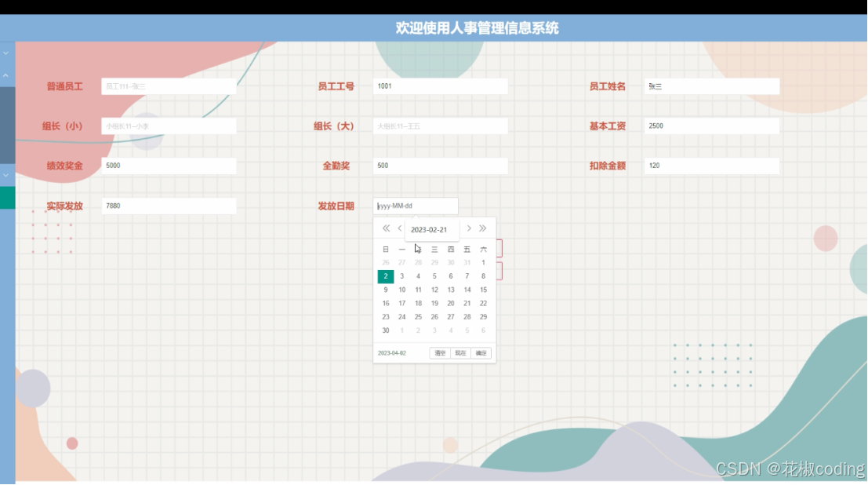Viewport: 868px width, 485px height.
Task: Click the 清空 clear button in the calendar
Action: point(440,353)
